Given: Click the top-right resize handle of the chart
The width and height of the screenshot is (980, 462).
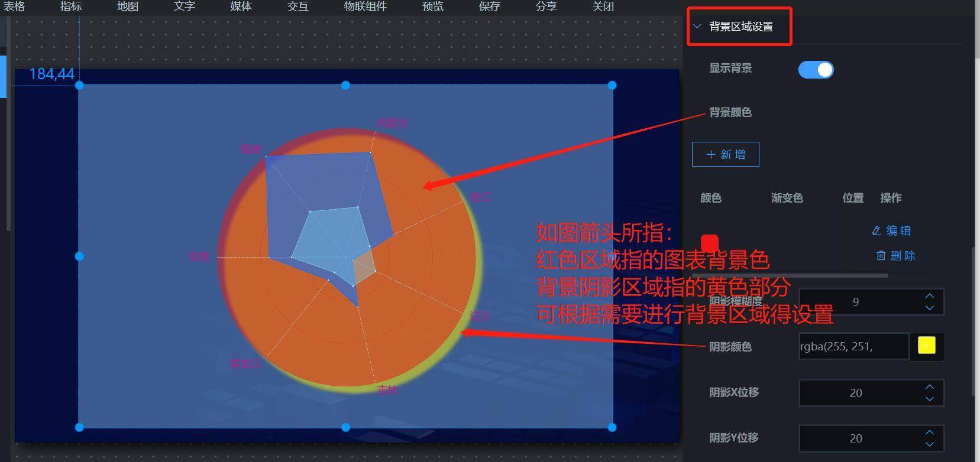Looking at the screenshot, I should (612, 86).
